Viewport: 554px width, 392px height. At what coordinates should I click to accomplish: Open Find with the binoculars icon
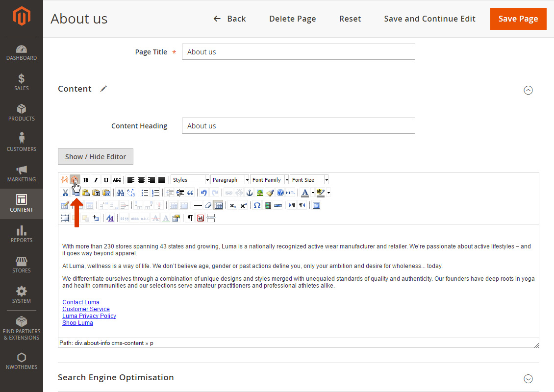pyautogui.click(x=121, y=193)
